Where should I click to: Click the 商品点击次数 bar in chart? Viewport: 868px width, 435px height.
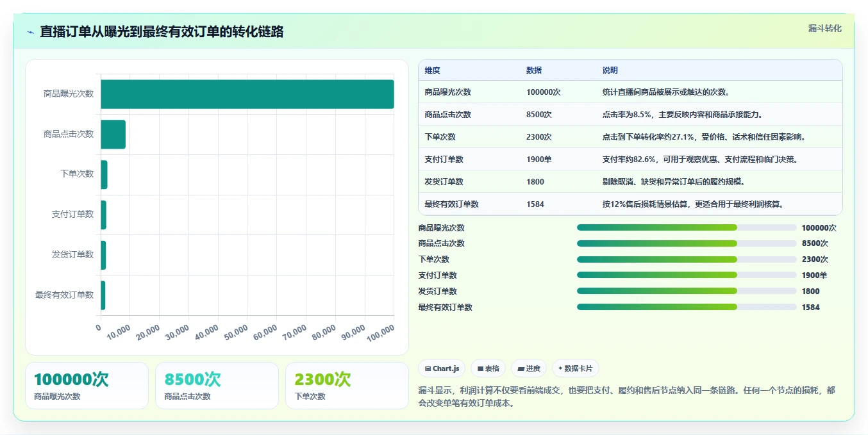point(113,135)
